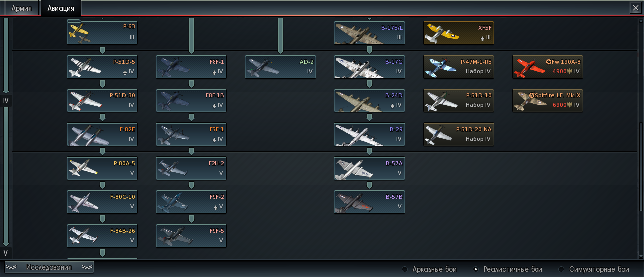
Task: Select the P-47M-1-RE bundle plane
Action: point(458,67)
